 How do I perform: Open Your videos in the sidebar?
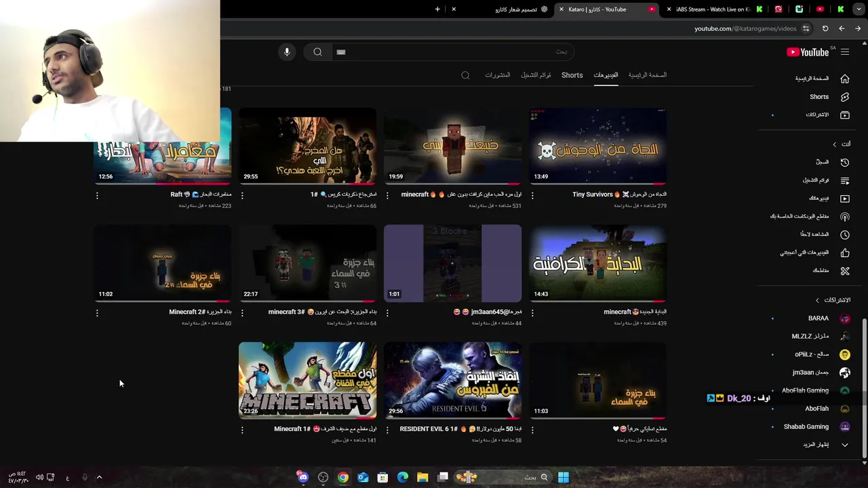pyautogui.click(x=818, y=199)
